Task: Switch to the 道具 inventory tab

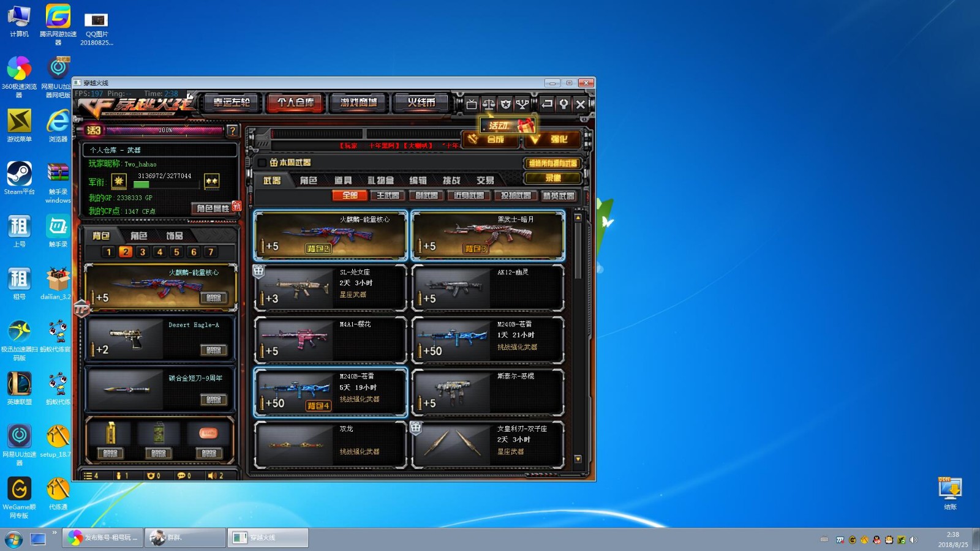Action: coord(343,180)
